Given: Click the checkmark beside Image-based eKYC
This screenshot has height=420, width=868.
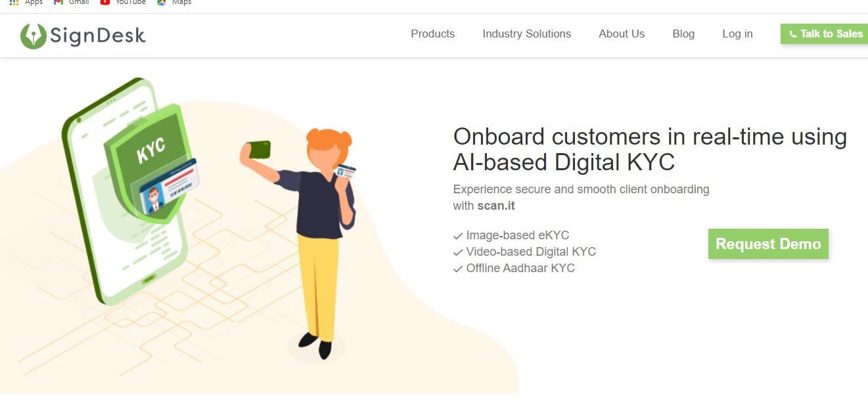Looking at the screenshot, I should tap(458, 236).
